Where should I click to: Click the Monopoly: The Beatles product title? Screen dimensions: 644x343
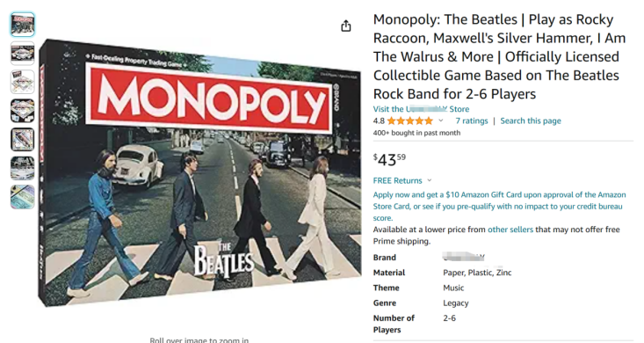499,57
